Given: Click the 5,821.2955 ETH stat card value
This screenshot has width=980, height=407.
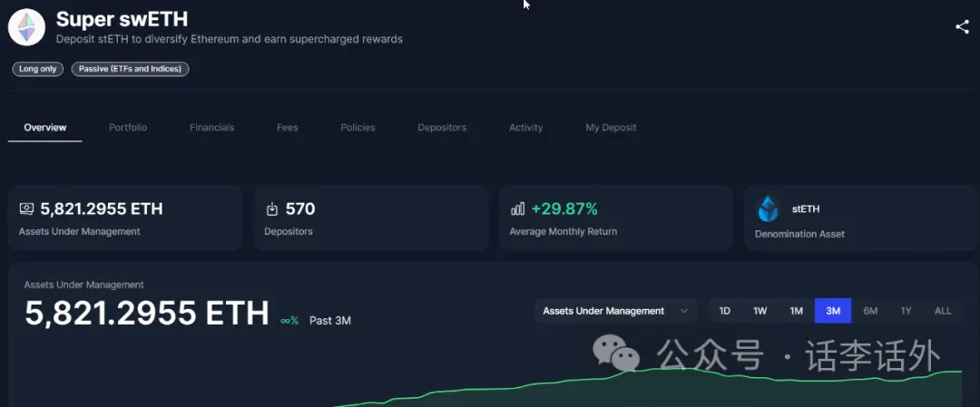Looking at the screenshot, I should pyautogui.click(x=102, y=209).
